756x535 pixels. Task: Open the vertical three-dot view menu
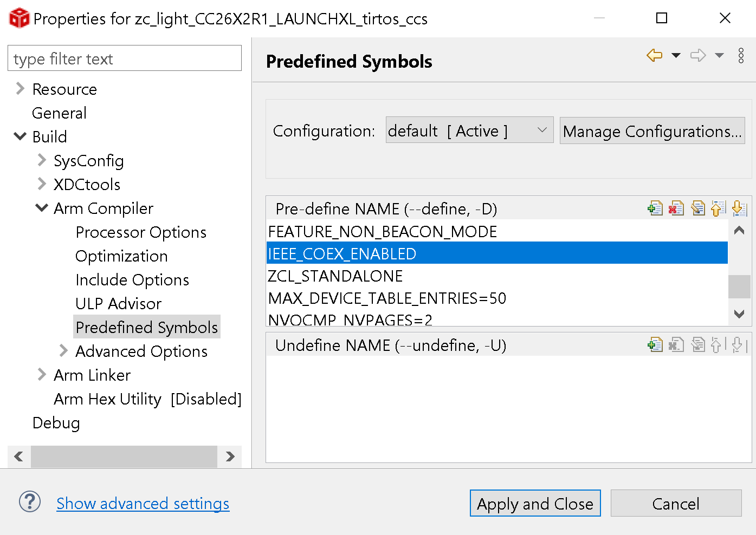click(x=741, y=55)
